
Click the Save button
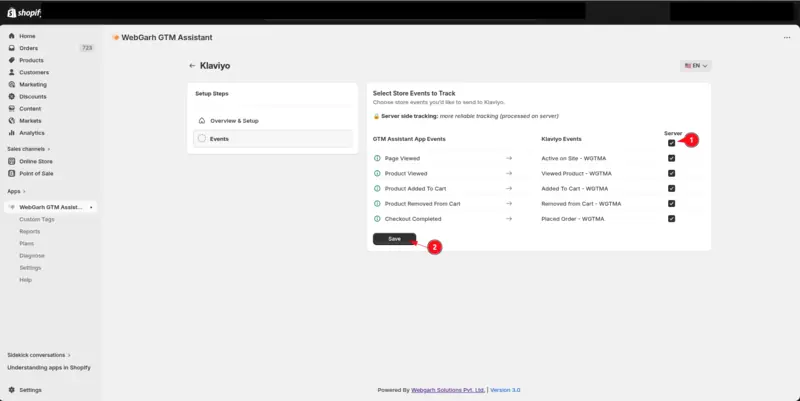[394, 239]
